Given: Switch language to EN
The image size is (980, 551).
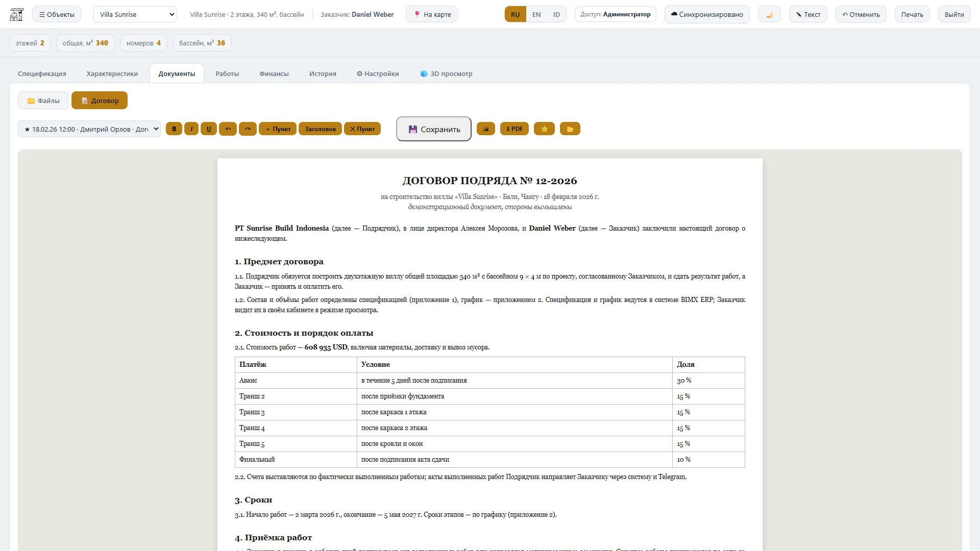Looking at the screenshot, I should click(536, 14).
